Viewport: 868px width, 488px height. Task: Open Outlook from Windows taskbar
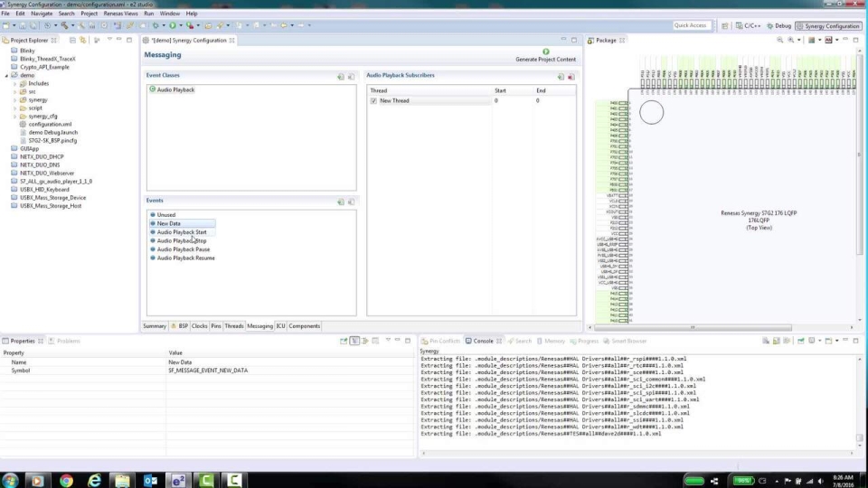[151, 480]
